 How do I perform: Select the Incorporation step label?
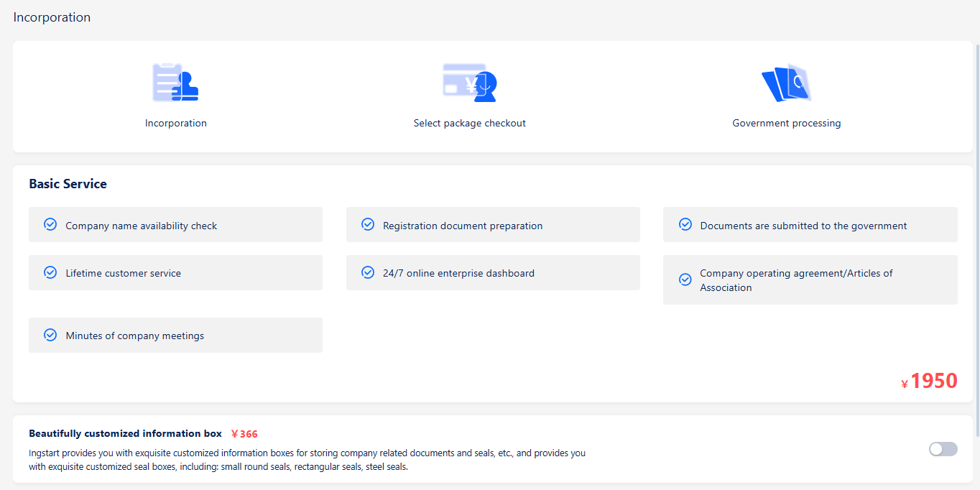[176, 123]
